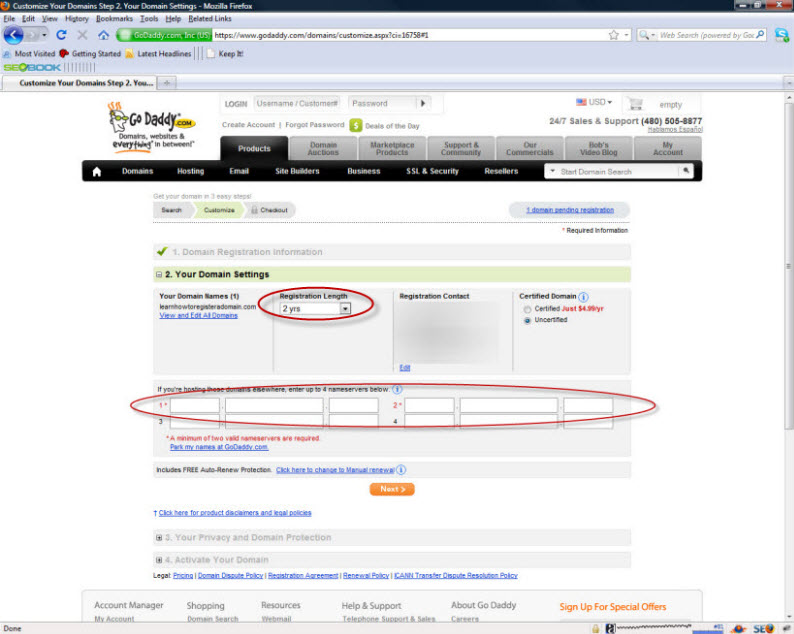Click first box of nameserver 2
Image resolution: width=794 pixels, height=634 pixels.
(x=429, y=405)
